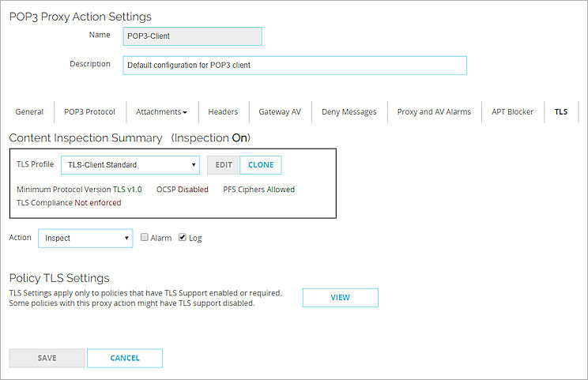
Task: Clone the selected TLS profile
Action: (261, 165)
